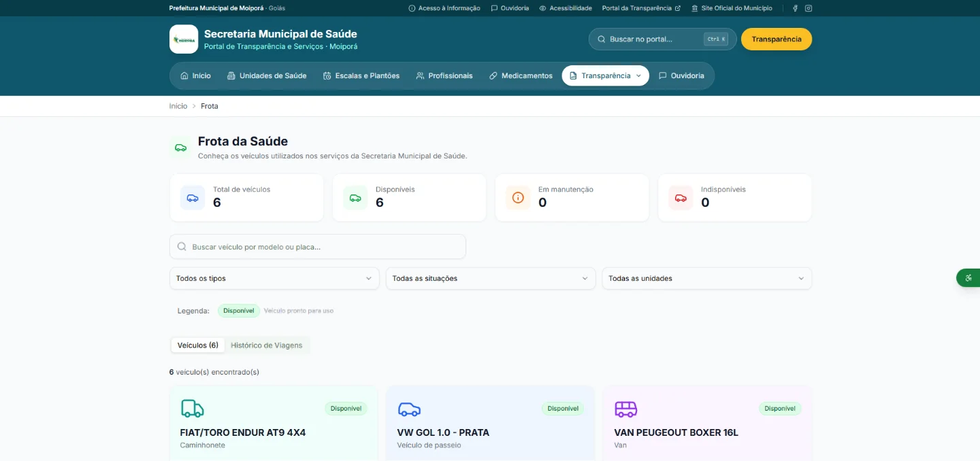Click the green floating accessibility icon
This screenshot has height=461, width=980.
[x=968, y=277]
